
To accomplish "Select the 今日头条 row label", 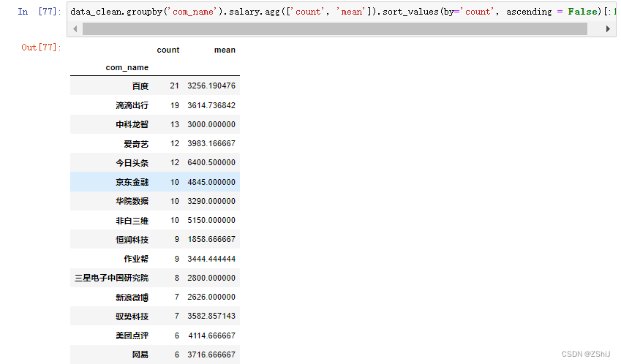I will click(x=132, y=162).
